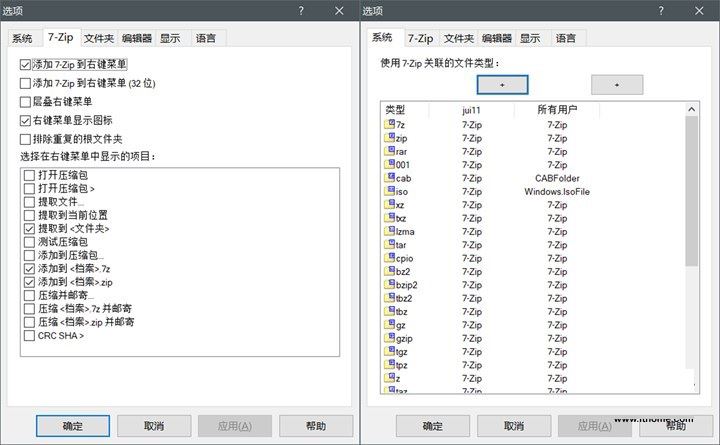Click the txz file type icon
720x445 pixels.
[389, 217]
